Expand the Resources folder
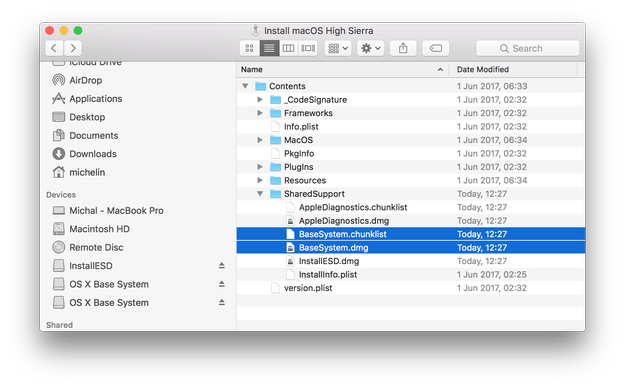The image size is (625, 388). (x=260, y=180)
